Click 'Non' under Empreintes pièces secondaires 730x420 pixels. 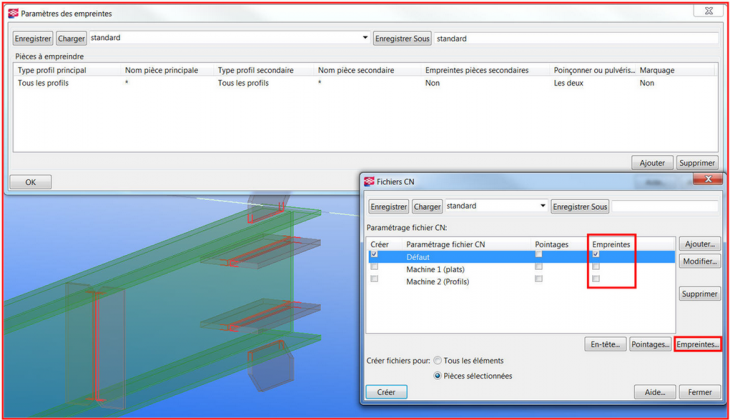point(433,83)
